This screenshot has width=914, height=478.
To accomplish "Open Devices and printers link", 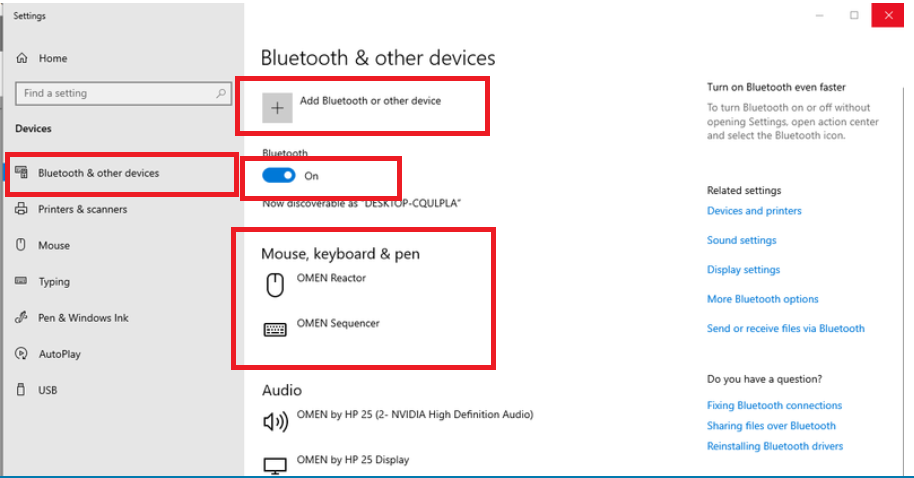I will click(x=754, y=211).
